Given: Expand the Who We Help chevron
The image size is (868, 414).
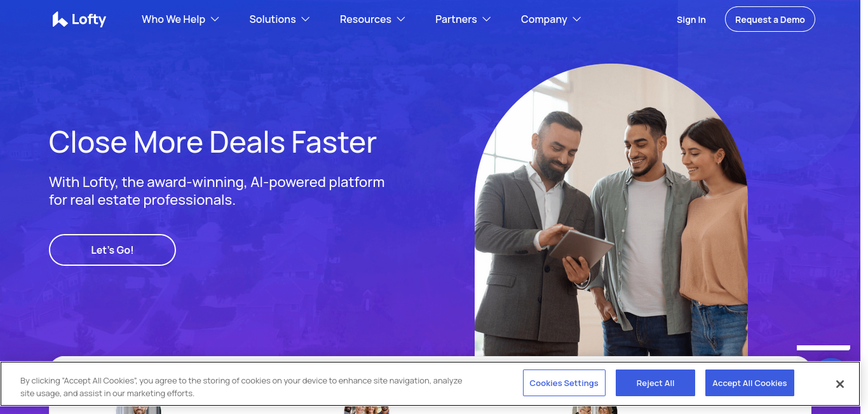Looking at the screenshot, I should (x=215, y=20).
